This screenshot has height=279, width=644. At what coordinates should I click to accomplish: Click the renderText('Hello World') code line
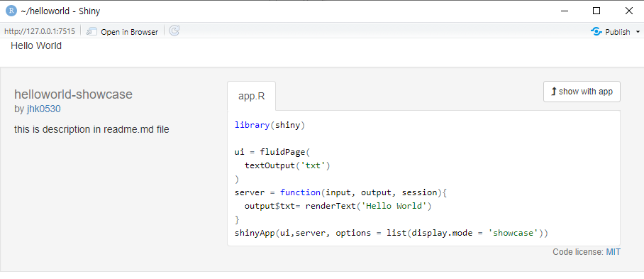click(338, 206)
